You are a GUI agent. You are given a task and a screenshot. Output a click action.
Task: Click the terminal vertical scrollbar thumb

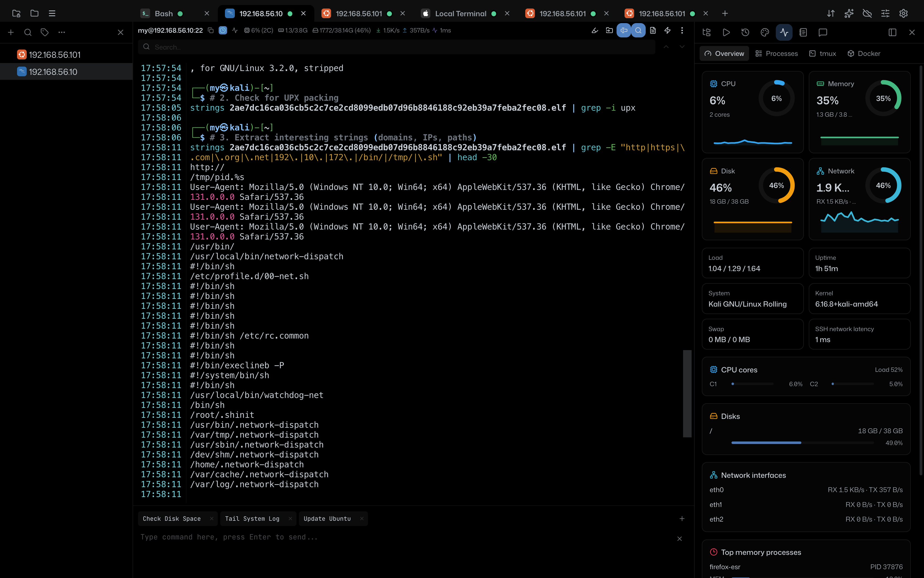tap(687, 393)
